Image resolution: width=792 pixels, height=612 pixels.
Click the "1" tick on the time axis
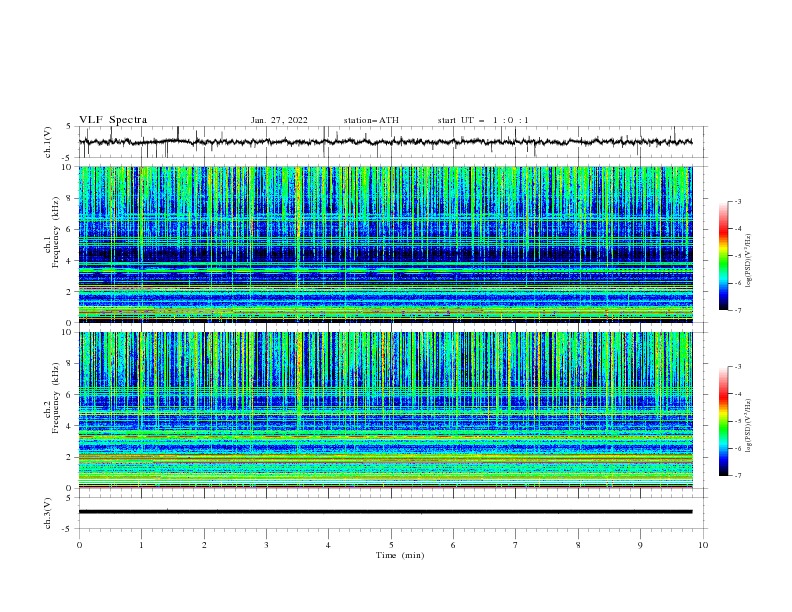pyautogui.click(x=141, y=545)
